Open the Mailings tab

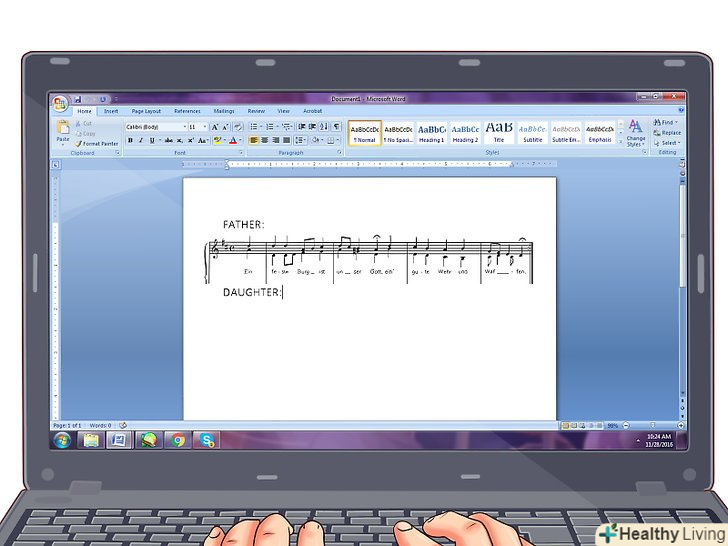pyautogui.click(x=224, y=111)
